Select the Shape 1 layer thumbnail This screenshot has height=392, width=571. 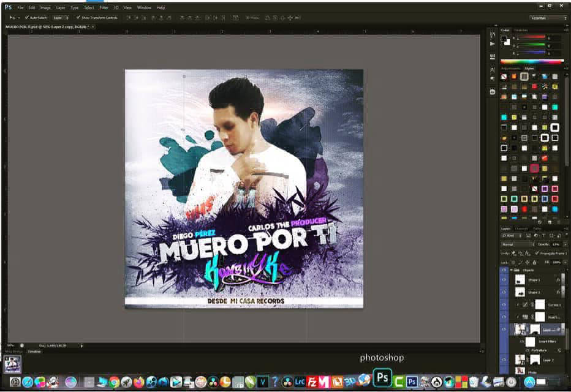[520, 279]
